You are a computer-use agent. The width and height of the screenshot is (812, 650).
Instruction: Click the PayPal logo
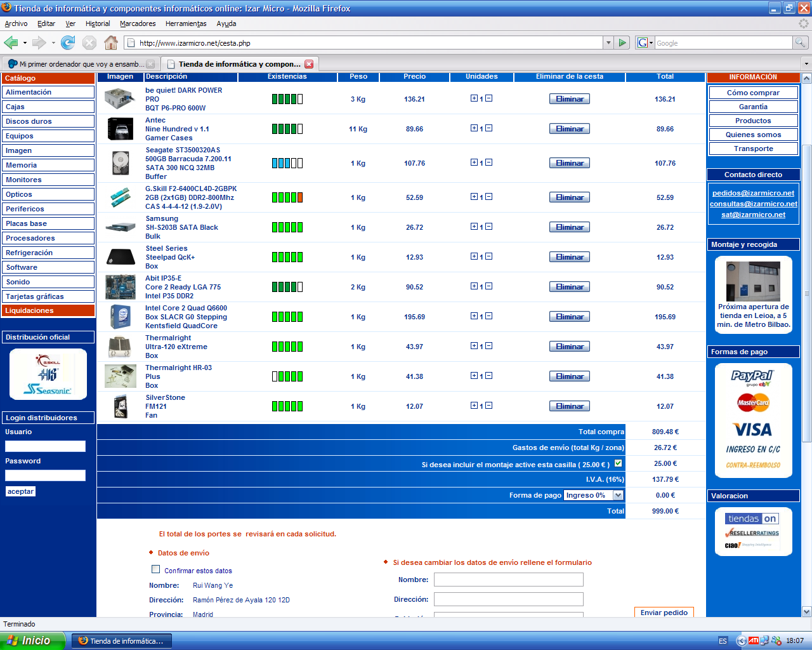coord(752,377)
